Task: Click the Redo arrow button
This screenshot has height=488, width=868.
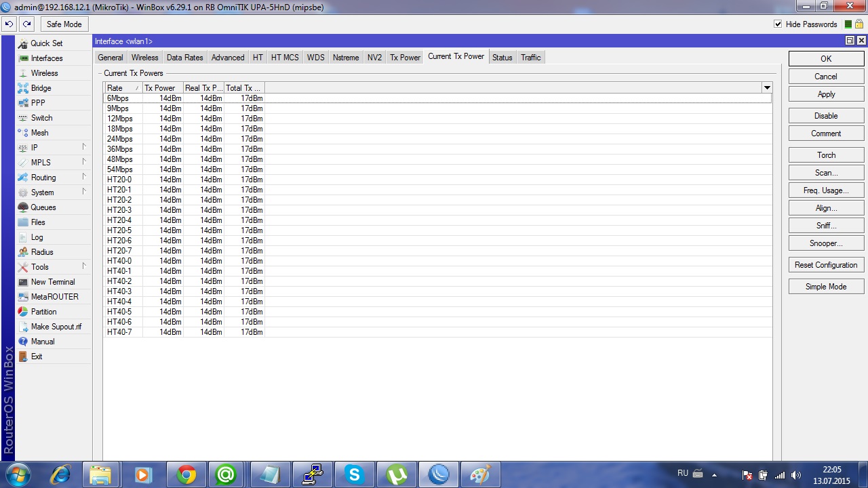Action: pos(26,24)
